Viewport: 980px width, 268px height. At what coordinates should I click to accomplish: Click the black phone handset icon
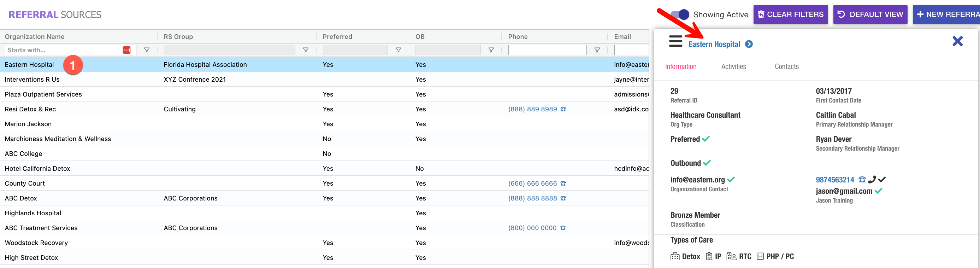click(872, 179)
